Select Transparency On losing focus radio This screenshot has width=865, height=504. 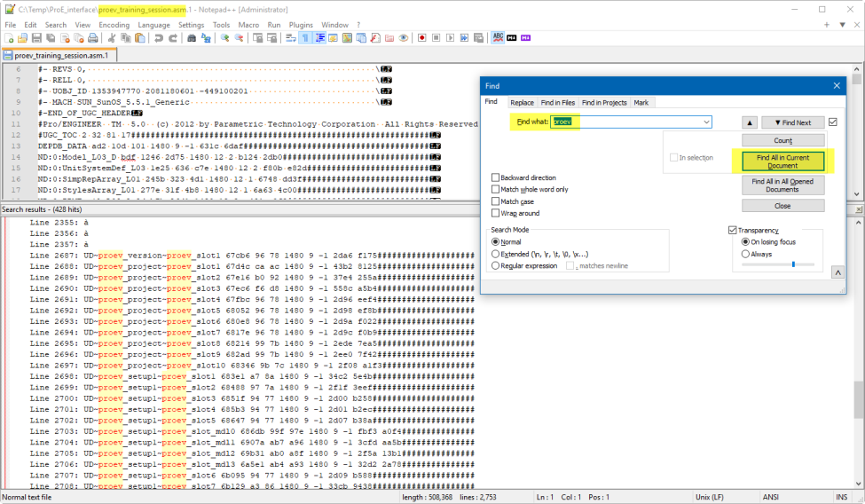pos(745,241)
